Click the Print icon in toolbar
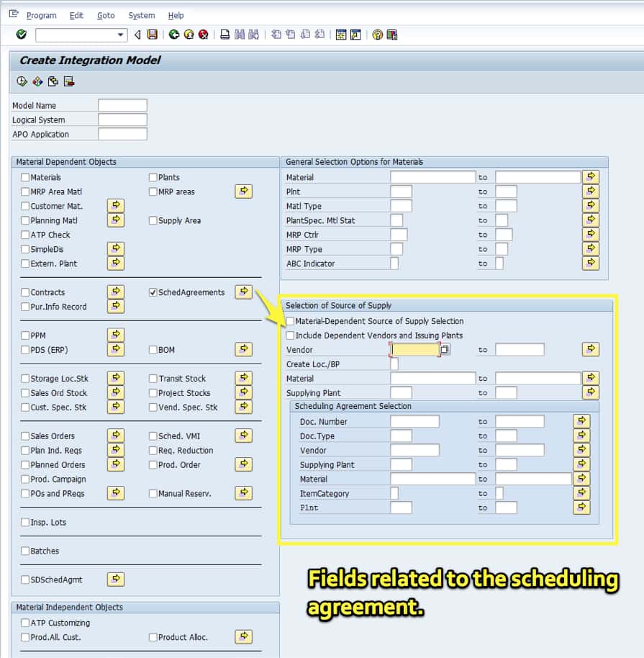The image size is (644, 658). [225, 35]
